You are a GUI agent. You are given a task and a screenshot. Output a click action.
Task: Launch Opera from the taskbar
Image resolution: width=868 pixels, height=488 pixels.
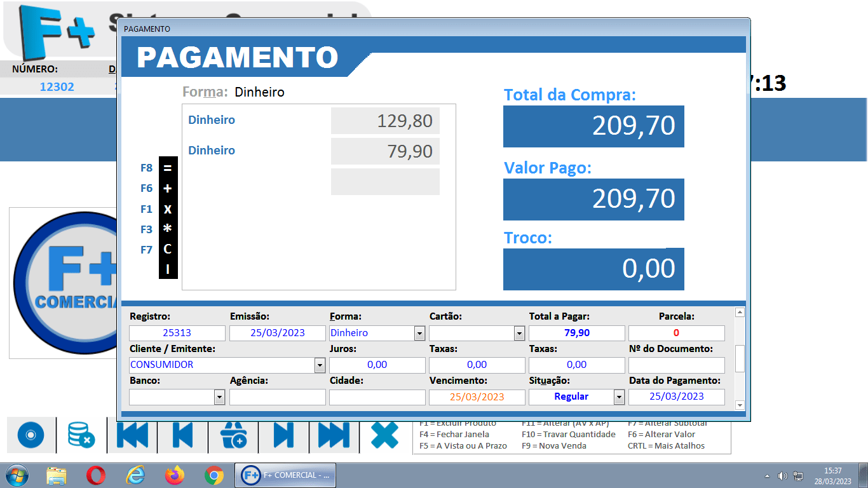pos(96,475)
